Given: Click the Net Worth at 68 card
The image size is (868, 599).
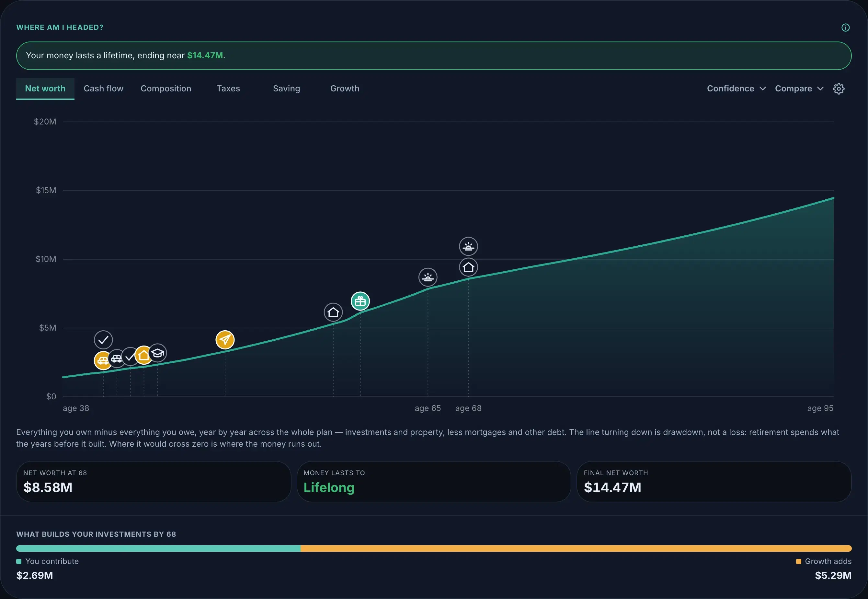Looking at the screenshot, I should 154,482.
